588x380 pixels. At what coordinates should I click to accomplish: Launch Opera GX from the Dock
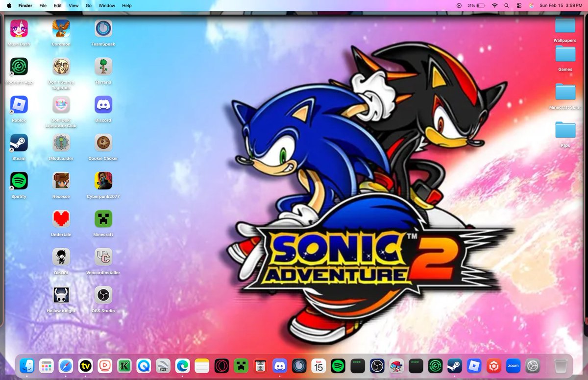221,365
